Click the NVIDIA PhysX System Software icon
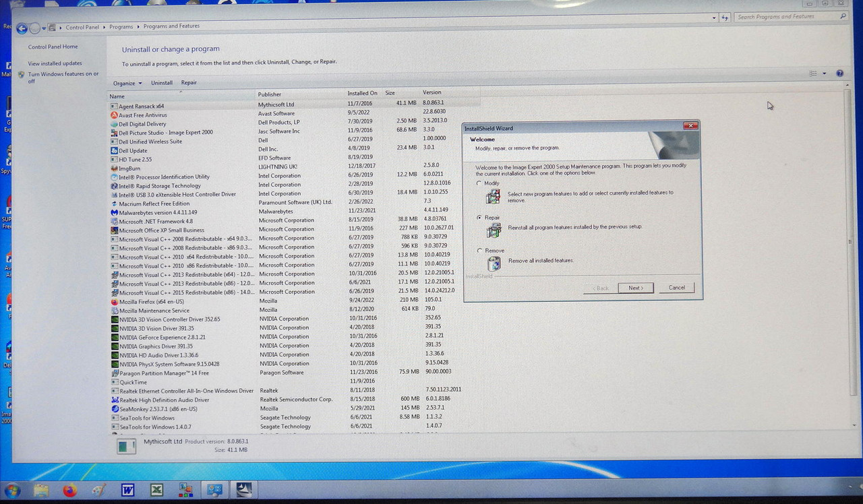This screenshot has height=504, width=863. pyautogui.click(x=115, y=364)
